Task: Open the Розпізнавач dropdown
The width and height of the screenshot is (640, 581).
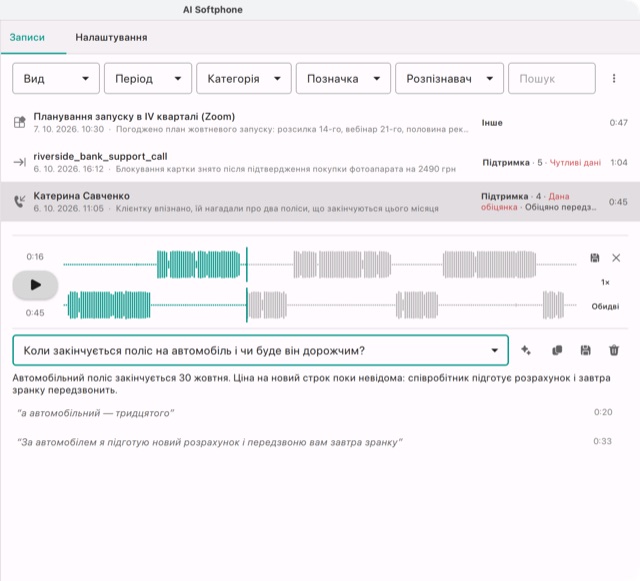Action: (x=449, y=78)
